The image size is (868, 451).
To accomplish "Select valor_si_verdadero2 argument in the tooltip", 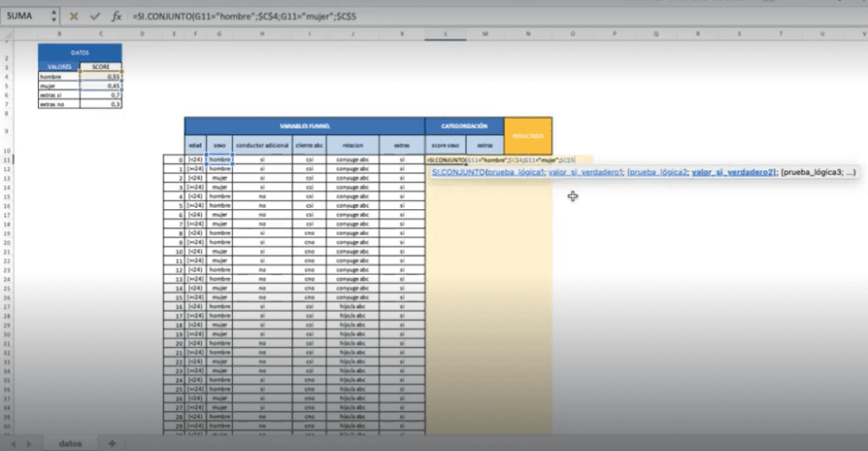I will (733, 172).
